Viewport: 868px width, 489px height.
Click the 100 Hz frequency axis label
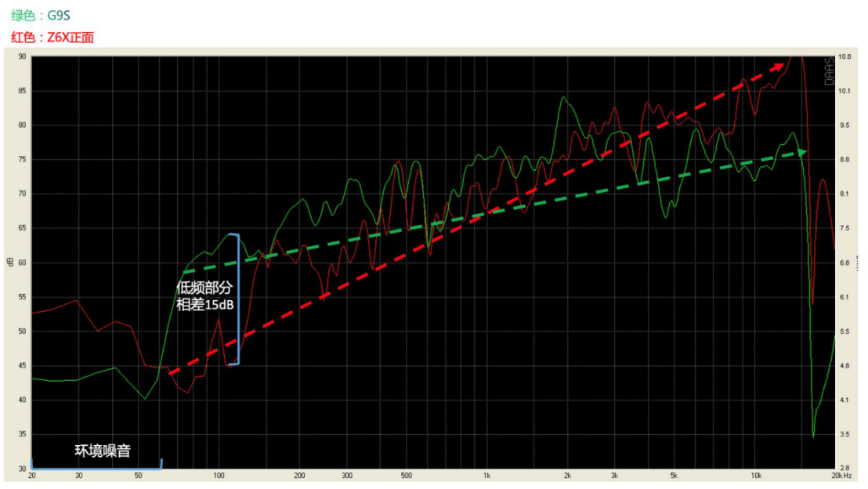pos(219,476)
